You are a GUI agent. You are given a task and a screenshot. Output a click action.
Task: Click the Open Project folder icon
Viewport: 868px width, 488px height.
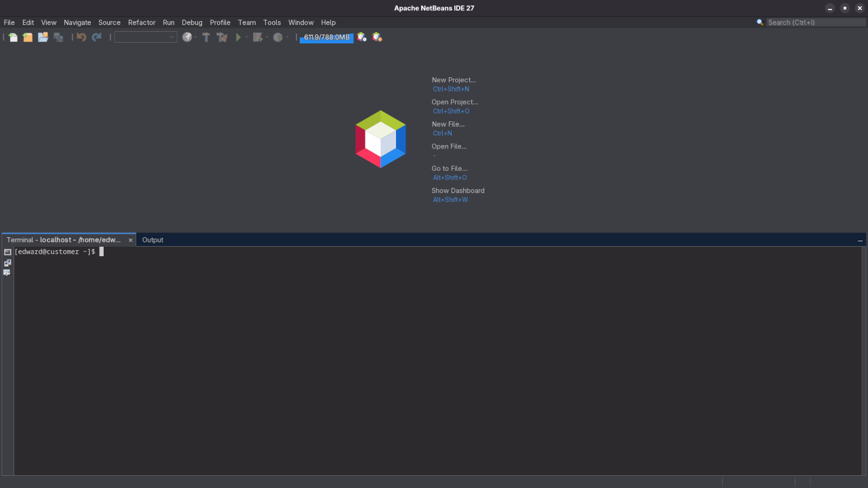pos(43,37)
